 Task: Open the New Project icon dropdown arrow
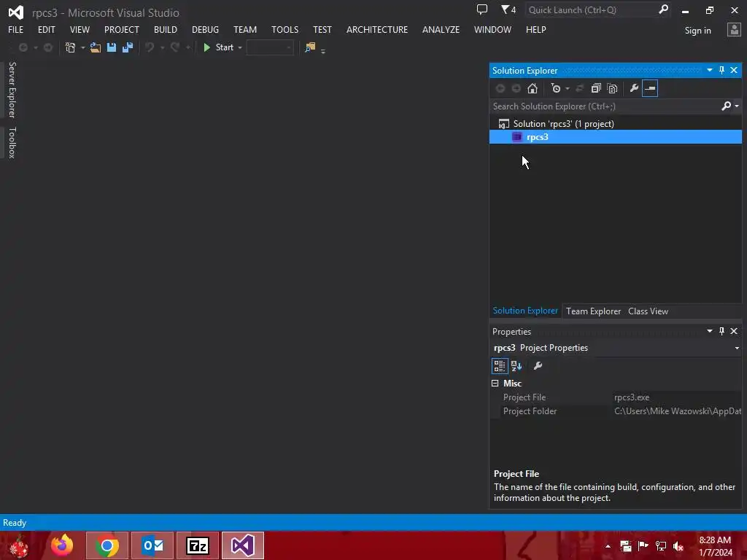coord(83,47)
